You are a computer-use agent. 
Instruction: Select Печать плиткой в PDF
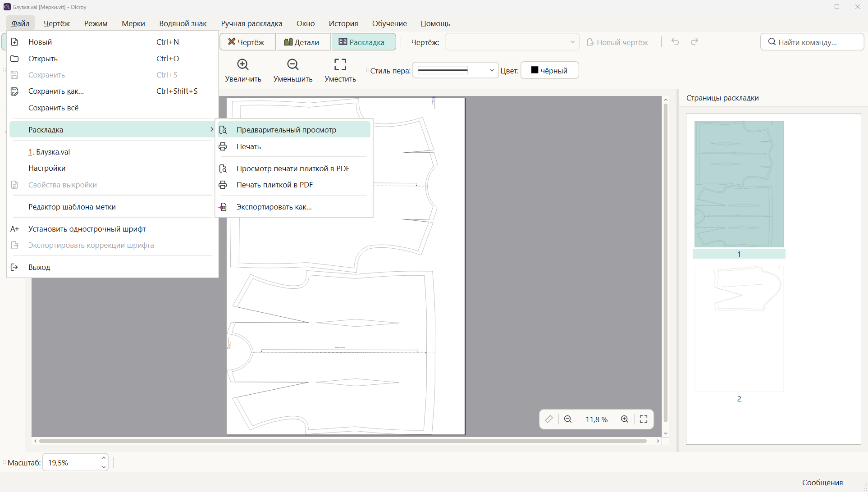(x=294, y=185)
